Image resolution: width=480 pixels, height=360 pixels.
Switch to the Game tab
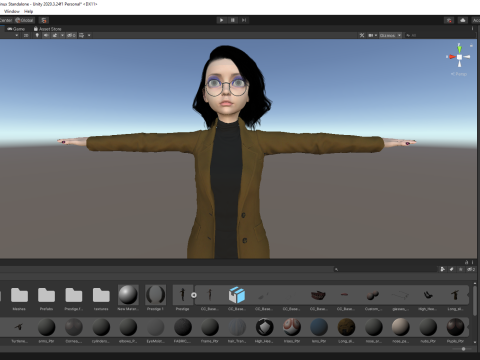16,29
